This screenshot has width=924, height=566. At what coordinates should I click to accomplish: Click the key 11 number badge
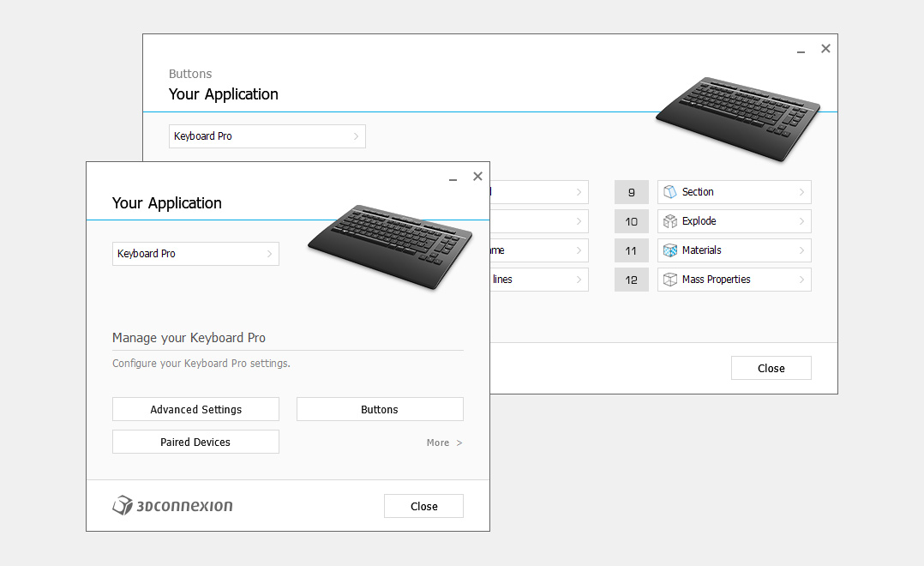point(632,250)
